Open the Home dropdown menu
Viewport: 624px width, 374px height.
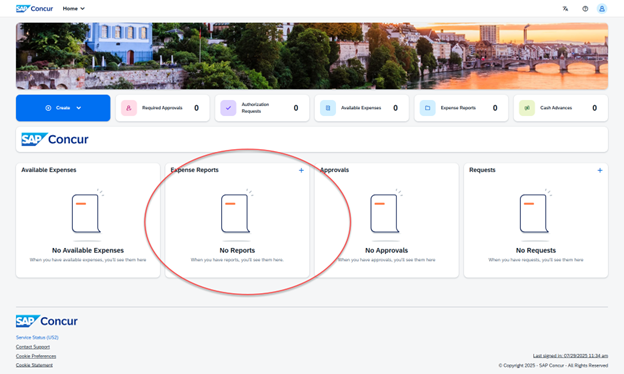pos(74,8)
